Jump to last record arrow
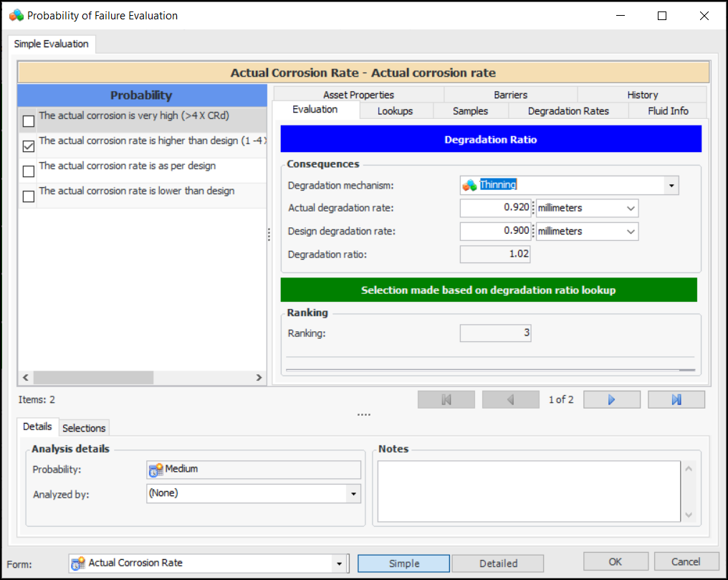Screen dimensions: 728x580 [676, 400]
